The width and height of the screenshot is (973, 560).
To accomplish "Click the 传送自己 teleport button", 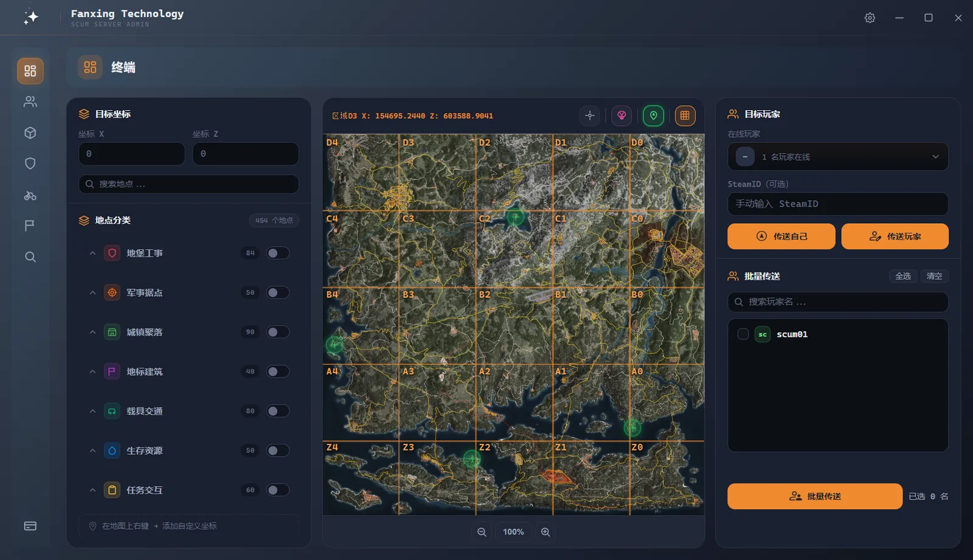I will tap(781, 237).
